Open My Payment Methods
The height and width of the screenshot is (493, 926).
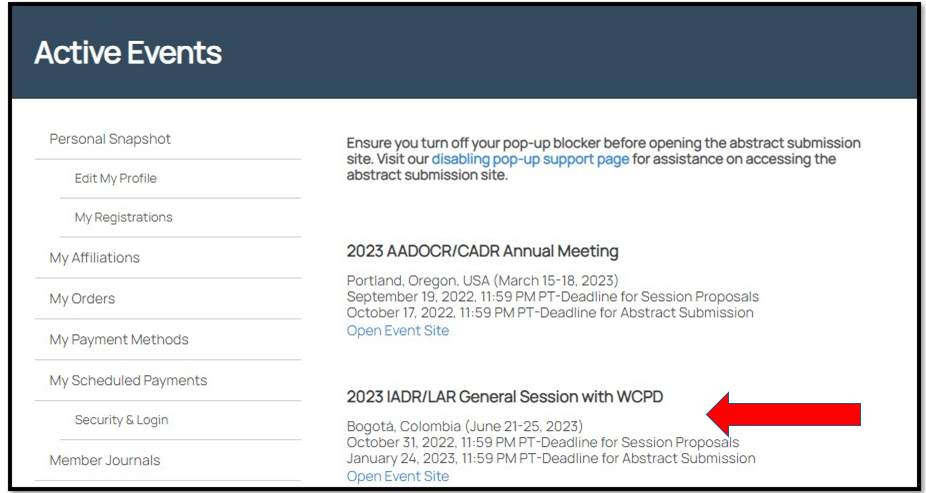119,339
